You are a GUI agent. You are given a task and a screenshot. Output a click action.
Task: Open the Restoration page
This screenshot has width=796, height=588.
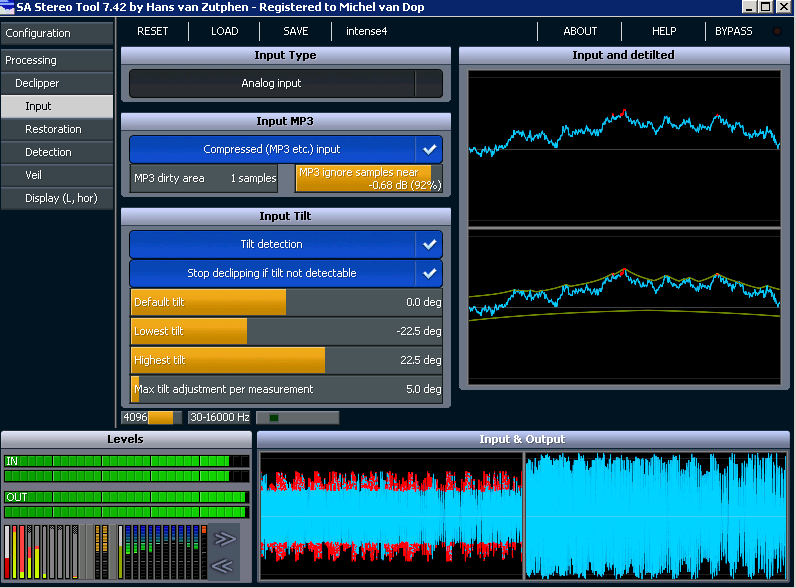(57, 129)
